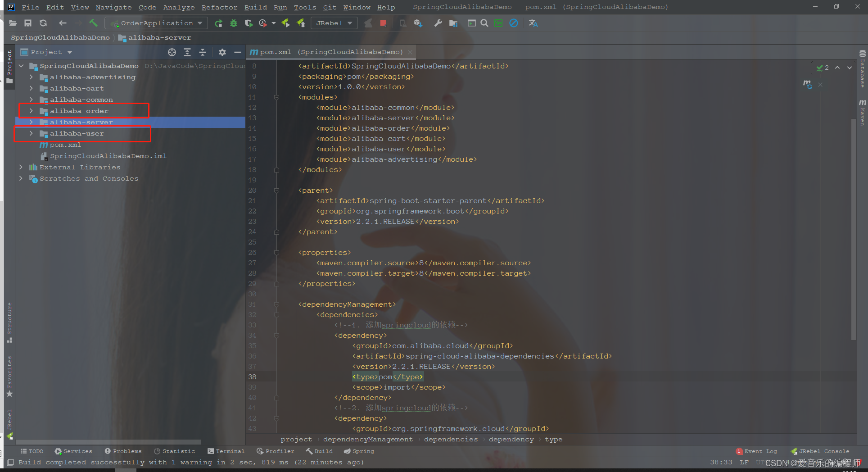Click the Search Everywhere magnifier icon
The image size is (868, 472).
(x=484, y=23)
